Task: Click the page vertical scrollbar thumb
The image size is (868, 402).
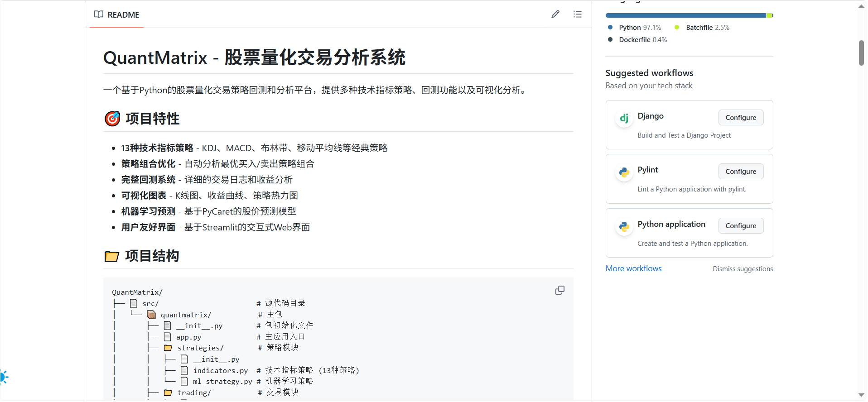Action: click(x=861, y=53)
